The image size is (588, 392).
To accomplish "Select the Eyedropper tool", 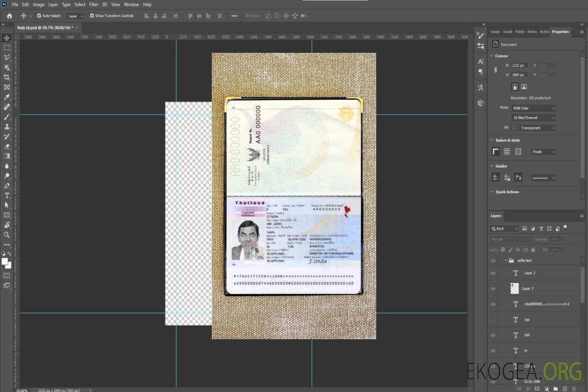I will point(7,97).
